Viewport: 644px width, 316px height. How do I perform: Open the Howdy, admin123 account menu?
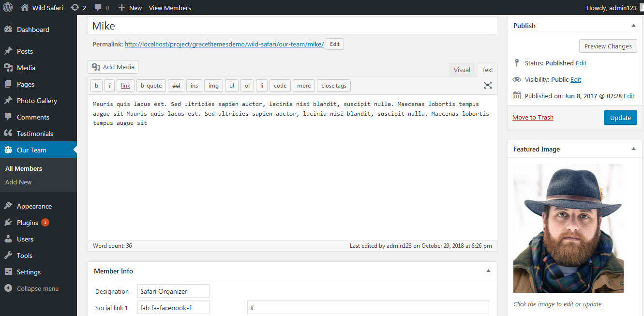[x=612, y=8]
